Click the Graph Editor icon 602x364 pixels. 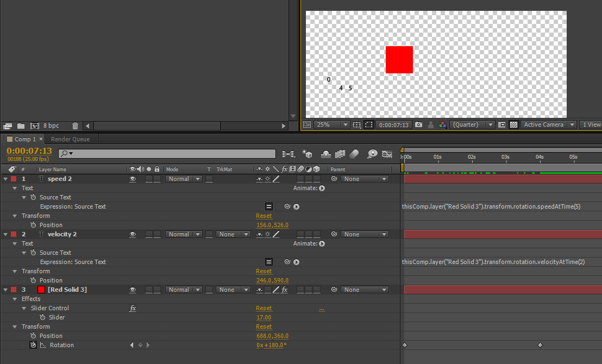[x=387, y=154]
